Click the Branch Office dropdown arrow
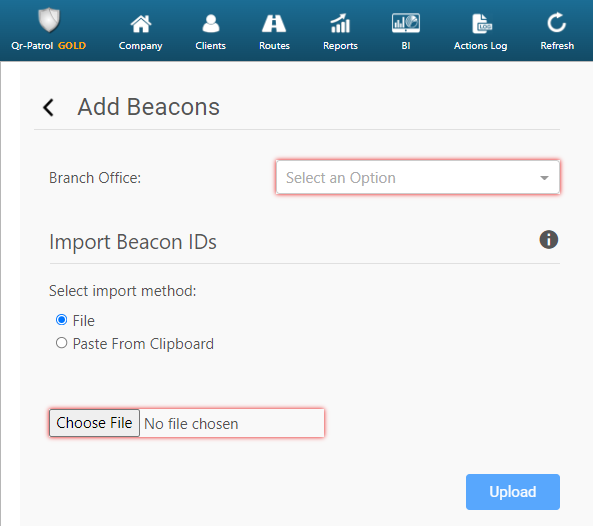Screen dimensions: 593x526 [544, 178]
